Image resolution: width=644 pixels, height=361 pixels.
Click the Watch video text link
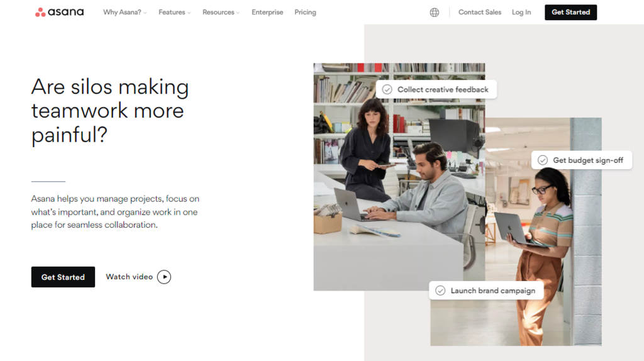130,277
